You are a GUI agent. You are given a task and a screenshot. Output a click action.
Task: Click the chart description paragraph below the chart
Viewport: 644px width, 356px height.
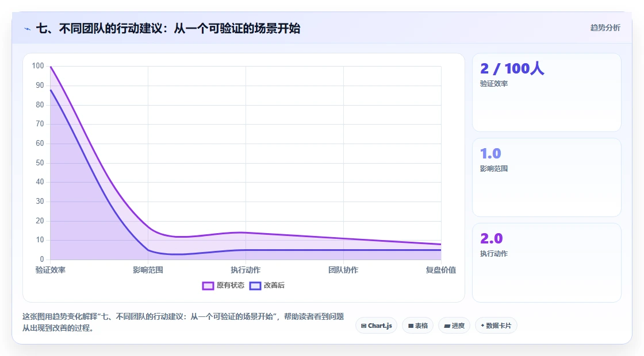pos(183,322)
